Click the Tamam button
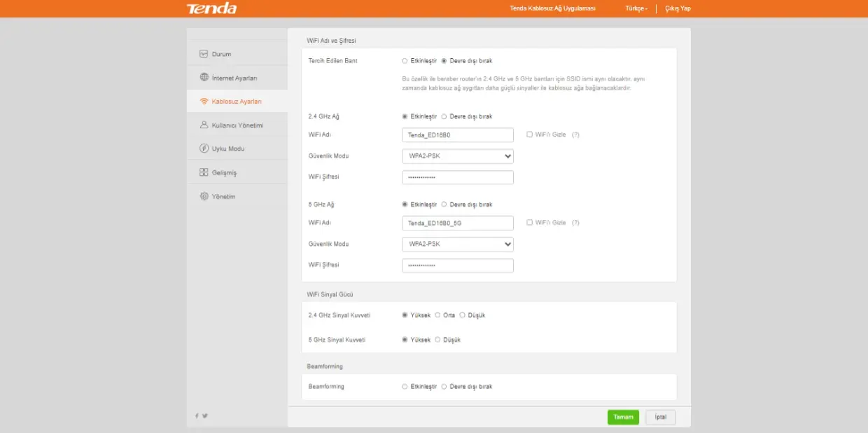This screenshot has height=433, width=868. pyautogui.click(x=623, y=417)
